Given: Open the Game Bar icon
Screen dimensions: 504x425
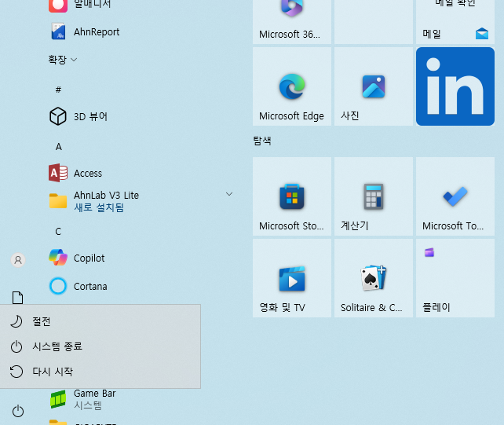Looking at the screenshot, I should pyautogui.click(x=58, y=400).
